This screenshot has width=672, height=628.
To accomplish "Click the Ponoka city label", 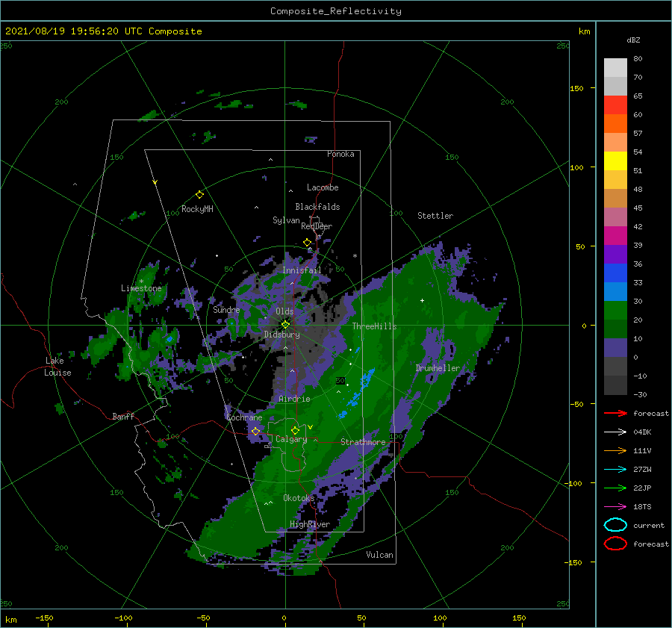I will pos(340,154).
